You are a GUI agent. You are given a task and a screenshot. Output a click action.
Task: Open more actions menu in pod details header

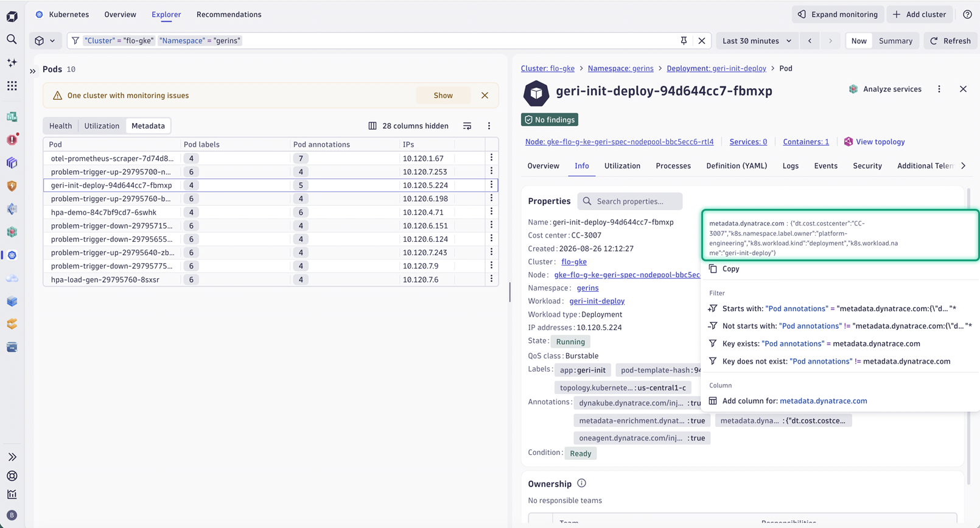pyautogui.click(x=939, y=89)
